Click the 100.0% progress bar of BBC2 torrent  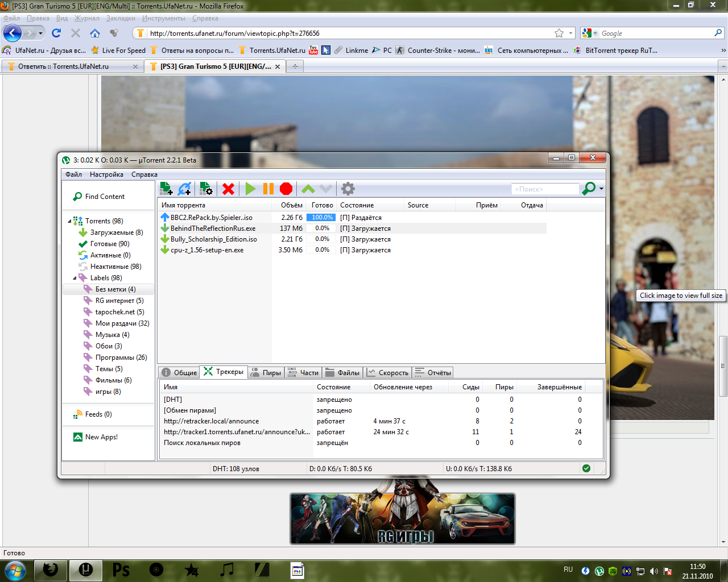click(x=321, y=218)
